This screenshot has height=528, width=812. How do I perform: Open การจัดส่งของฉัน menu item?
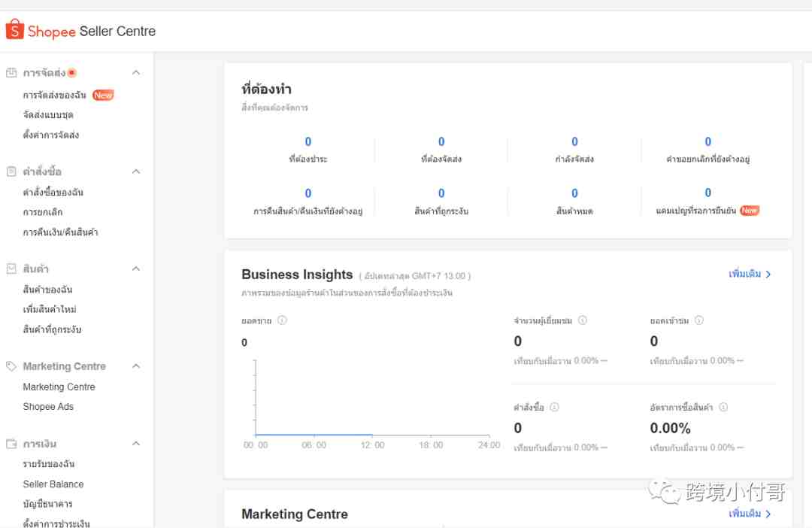tap(55, 95)
